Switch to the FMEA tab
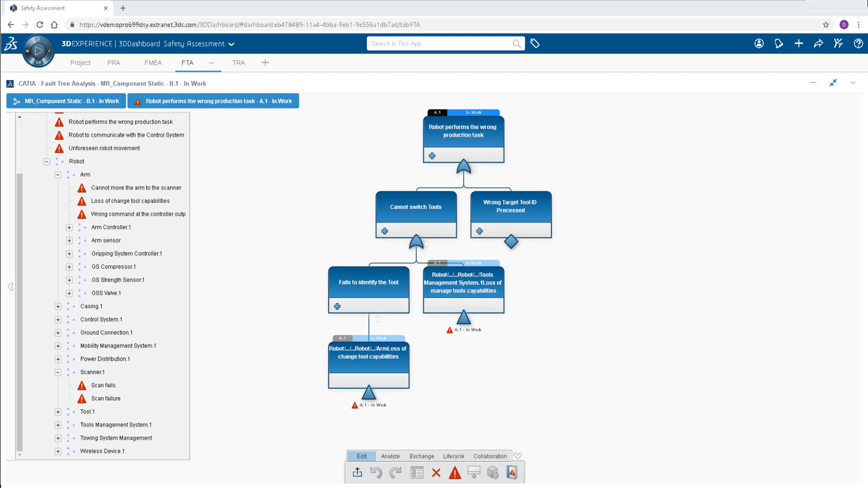This screenshot has width=868, height=488. pyautogui.click(x=153, y=63)
